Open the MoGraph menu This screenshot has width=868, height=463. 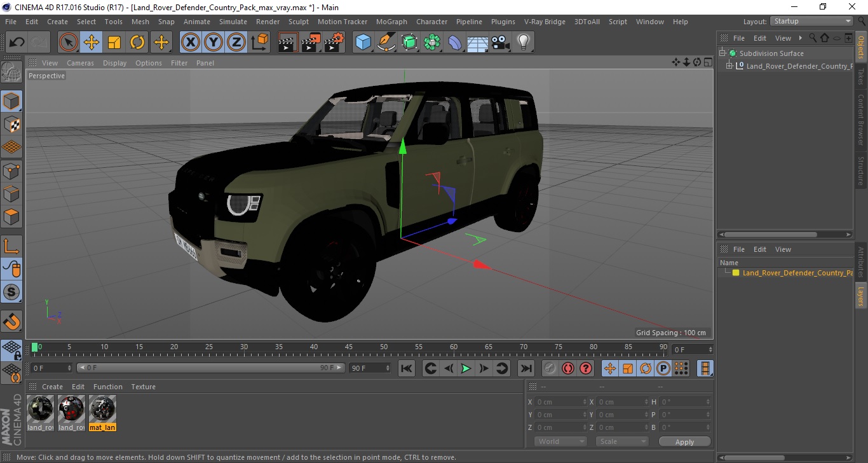391,22
